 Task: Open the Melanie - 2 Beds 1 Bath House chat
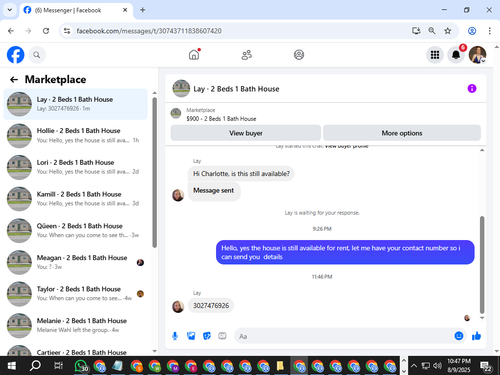tap(75, 325)
